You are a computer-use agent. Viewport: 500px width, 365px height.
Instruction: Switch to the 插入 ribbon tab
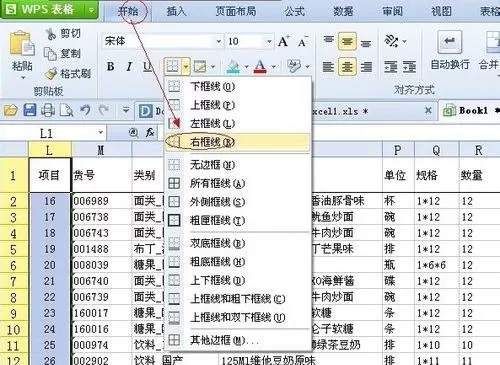coord(176,11)
